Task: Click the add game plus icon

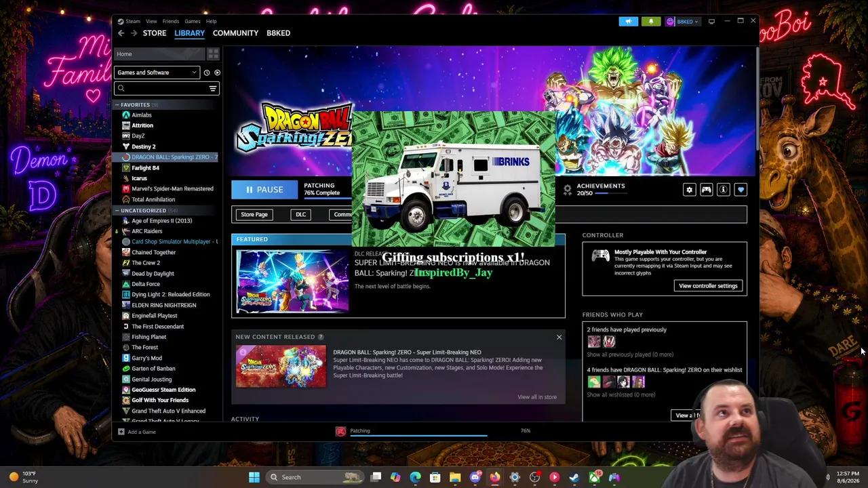Action: coord(121,432)
